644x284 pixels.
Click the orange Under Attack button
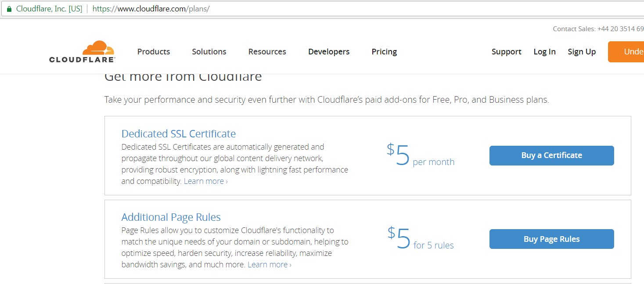point(626,52)
